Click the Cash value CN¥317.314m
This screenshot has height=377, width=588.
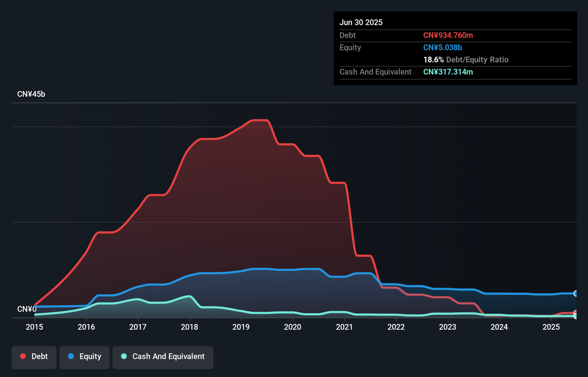(448, 72)
